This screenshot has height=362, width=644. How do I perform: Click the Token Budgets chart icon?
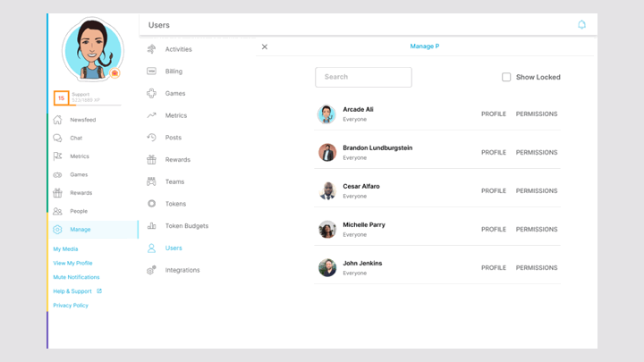point(151,226)
